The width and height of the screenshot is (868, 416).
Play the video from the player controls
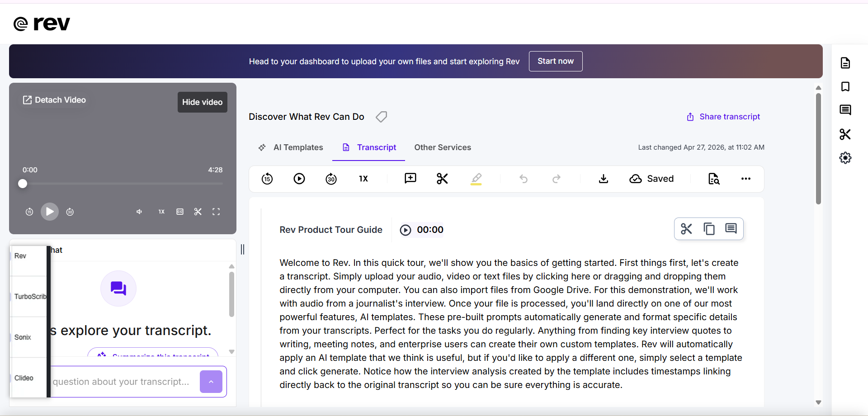click(50, 211)
